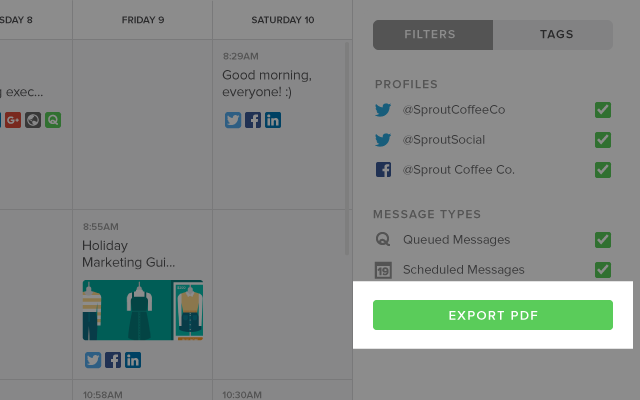Click Facebook icon under Holiday Marketing post

(113, 360)
